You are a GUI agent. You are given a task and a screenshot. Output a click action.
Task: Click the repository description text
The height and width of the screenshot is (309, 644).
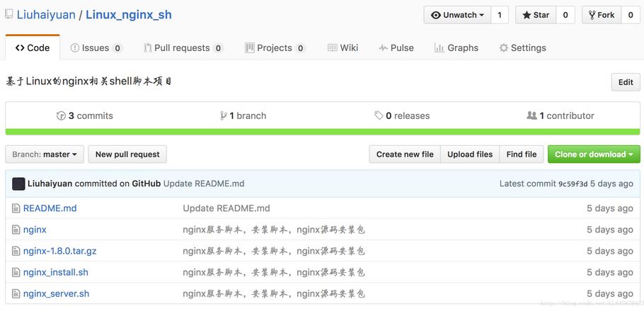(88, 82)
